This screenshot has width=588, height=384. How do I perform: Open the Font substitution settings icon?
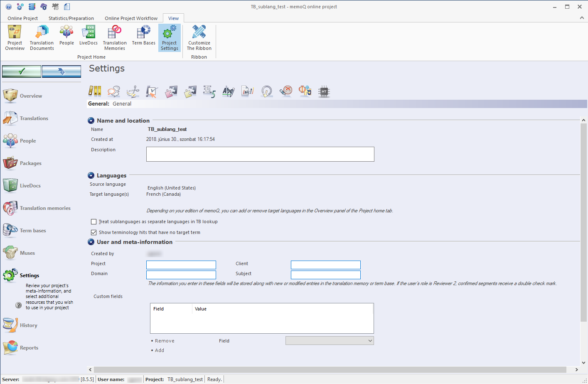coord(305,91)
